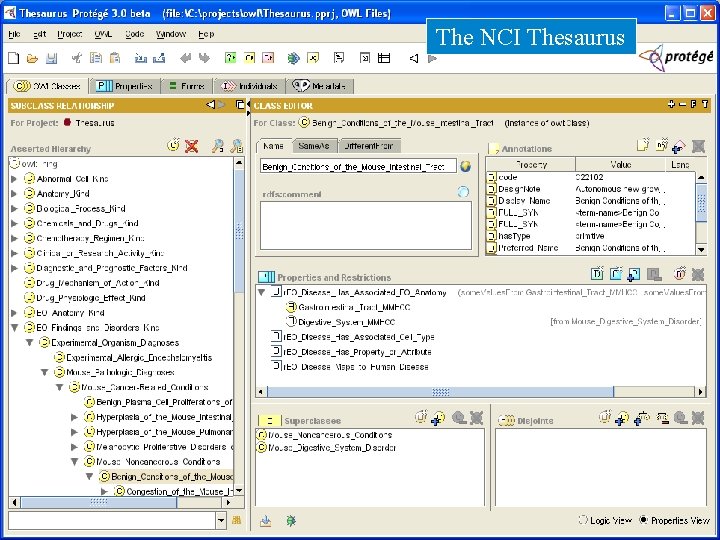This screenshot has height=540, width=720.
Task: Select Drug_Mechanism_of_Action_Kind class
Action: coord(98,283)
